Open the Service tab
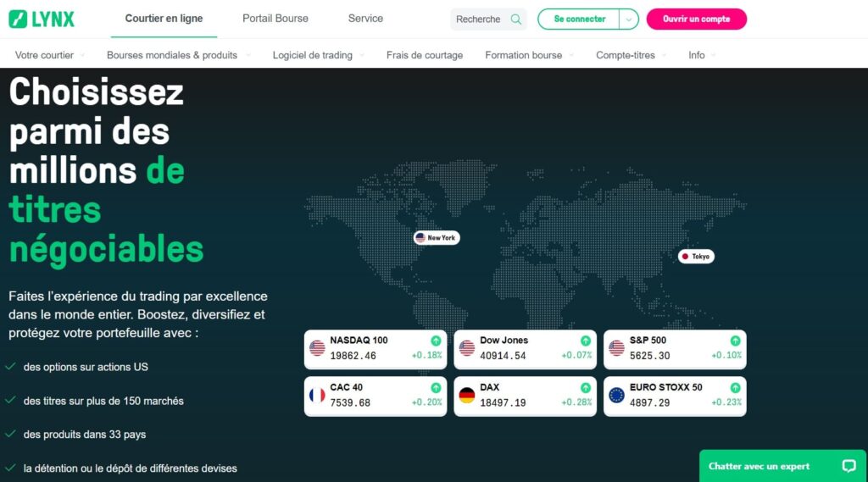 pos(365,19)
